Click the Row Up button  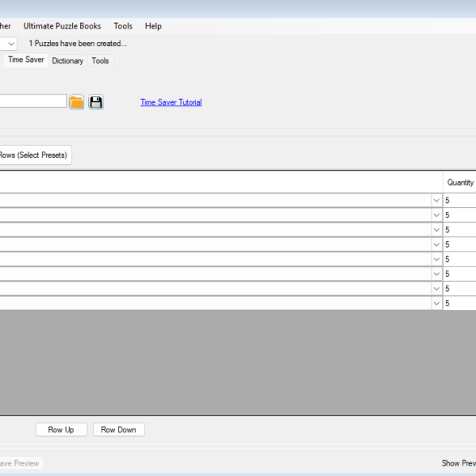(x=61, y=430)
